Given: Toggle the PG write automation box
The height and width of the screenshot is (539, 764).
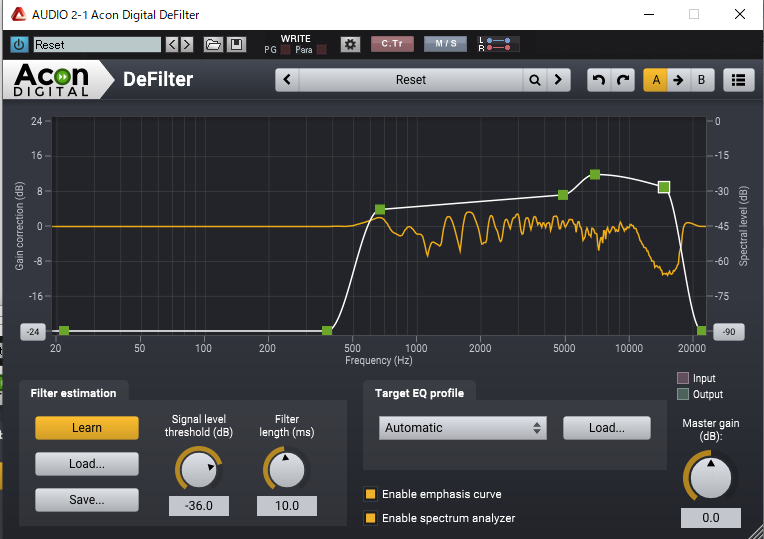Looking at the screenshot, I should coord(286,50).
